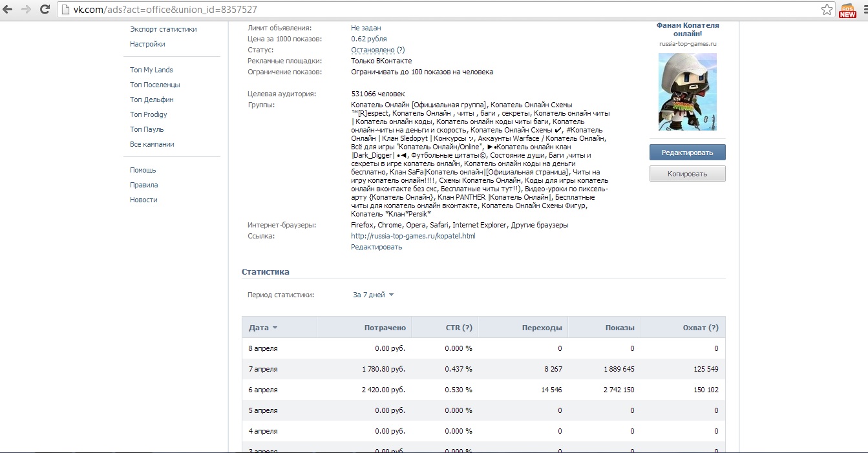This screenshot has height=453, width=868.
Task: Click the ad title Фанам Копателя онлайн!
Action: pyautogui.click(x=687, y=29)
